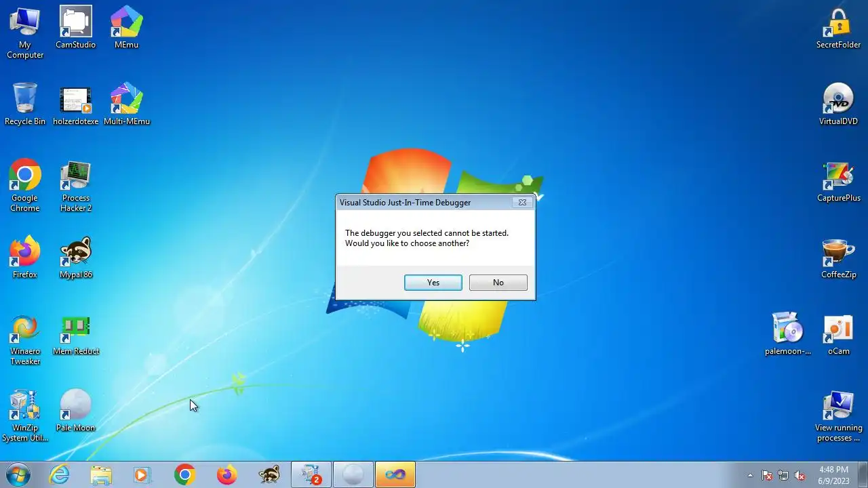Click No in the debugger dialog
Screen dimensions: 868x488
pyautogui.click(x=498, y=283)
